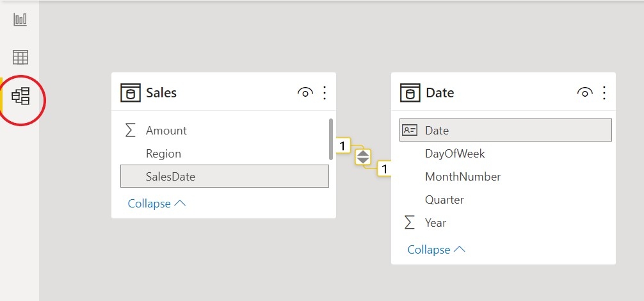Collapse the Sales table card
The image size is (644, 301).
[157, 204]
